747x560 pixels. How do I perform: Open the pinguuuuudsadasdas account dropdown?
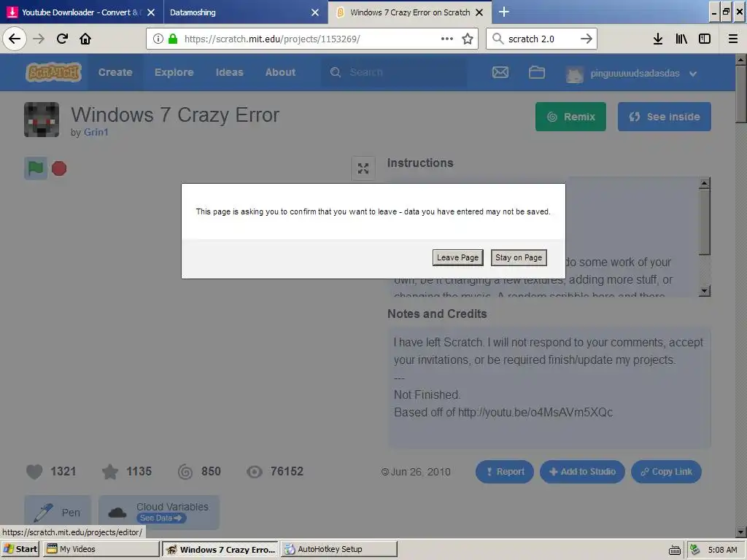click(693, 74)
